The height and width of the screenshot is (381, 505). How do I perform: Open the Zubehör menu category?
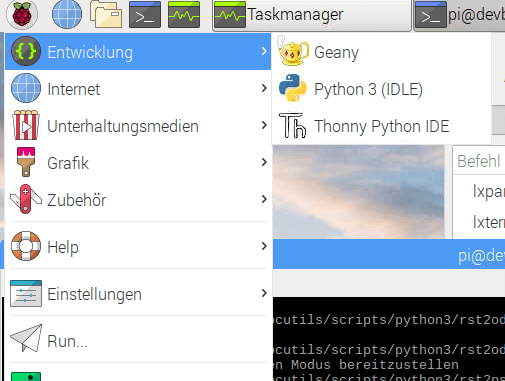(x=138, y=200)
